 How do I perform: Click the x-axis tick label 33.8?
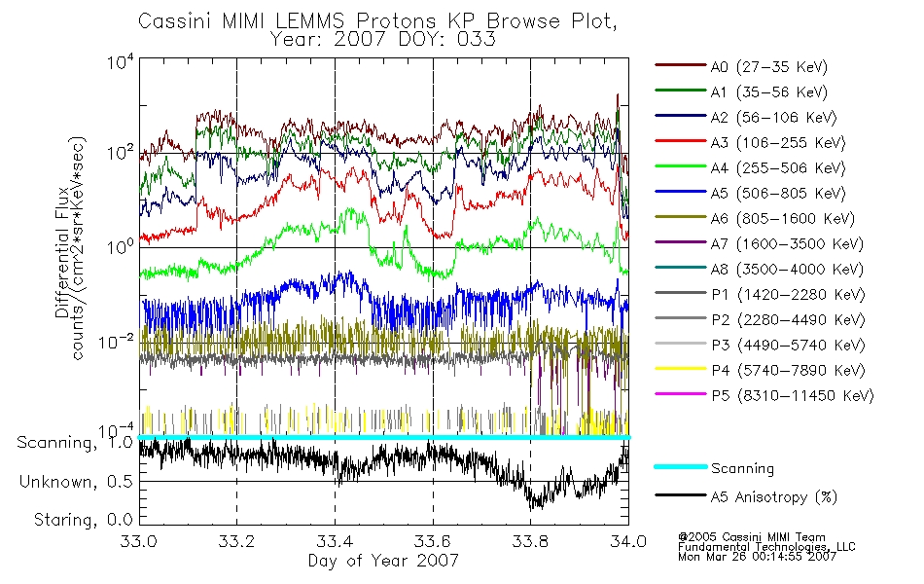530,541
